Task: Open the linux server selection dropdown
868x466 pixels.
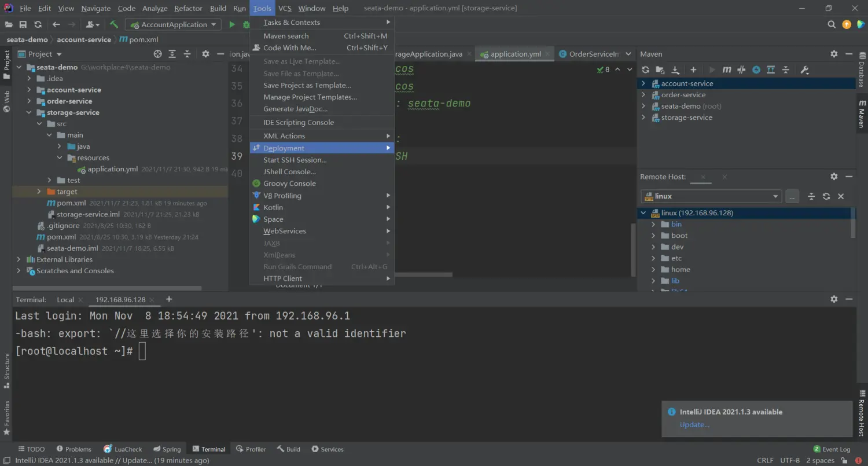Action: [711, 196]
